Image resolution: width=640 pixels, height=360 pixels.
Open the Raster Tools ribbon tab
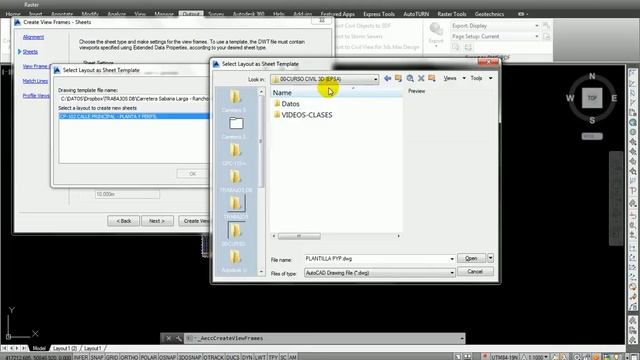click(452, 14)
